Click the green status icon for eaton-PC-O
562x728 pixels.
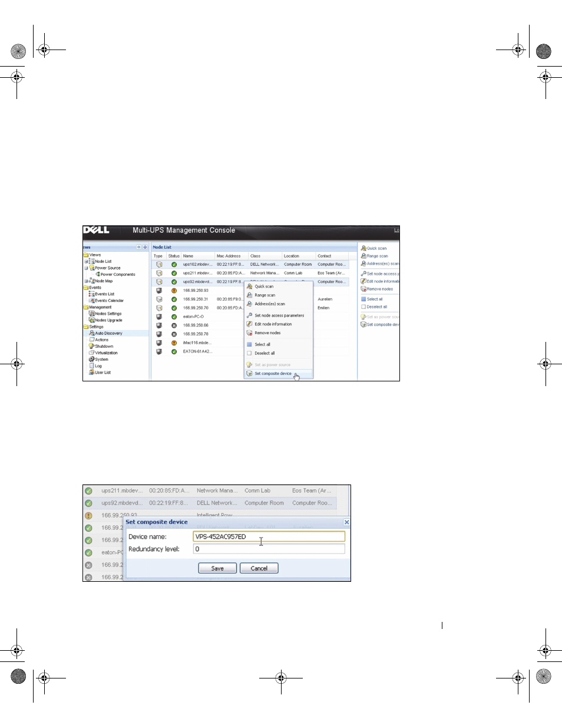[174, 317]
